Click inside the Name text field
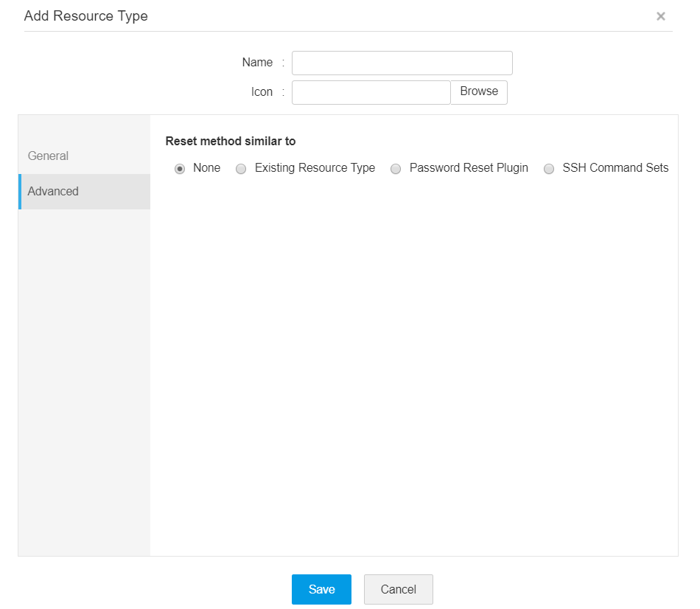Viewport: 700px width, 609px height. click(x=402, y=63)
